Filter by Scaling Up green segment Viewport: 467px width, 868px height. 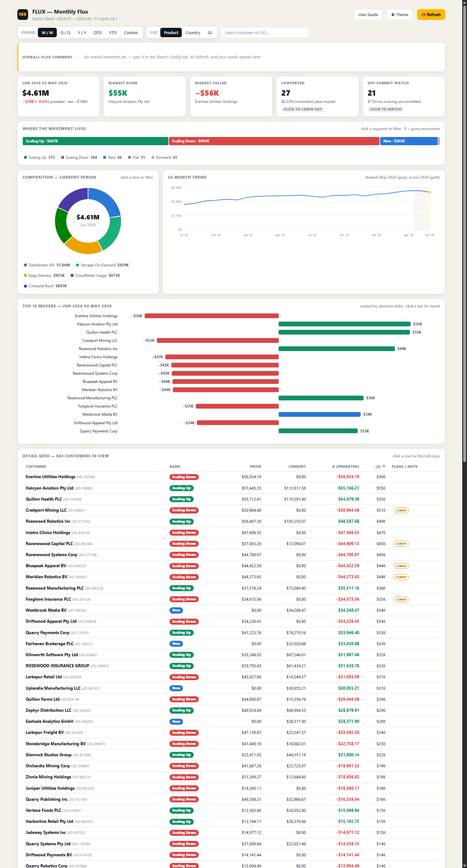[95, 141]
